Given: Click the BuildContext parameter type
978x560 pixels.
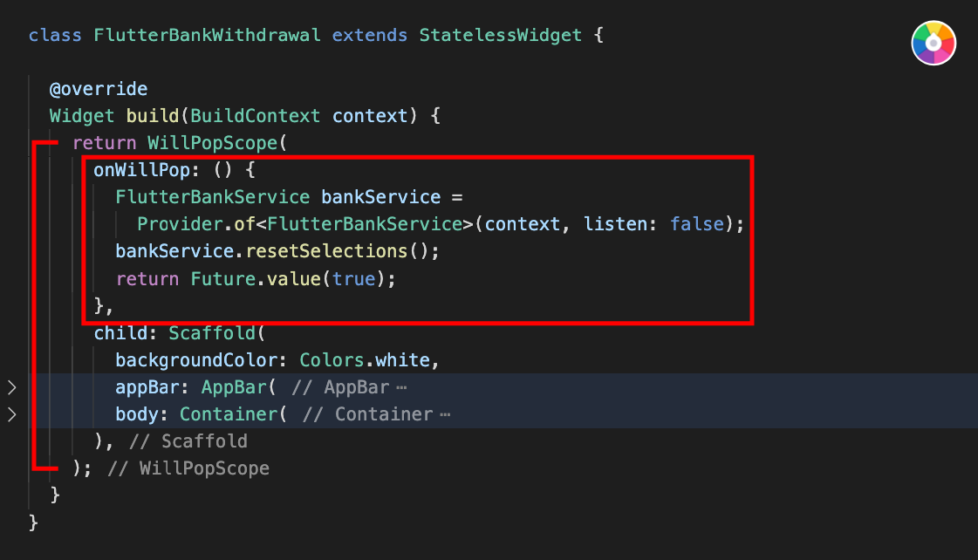Looking at the screenshot, I should point(255,116).
